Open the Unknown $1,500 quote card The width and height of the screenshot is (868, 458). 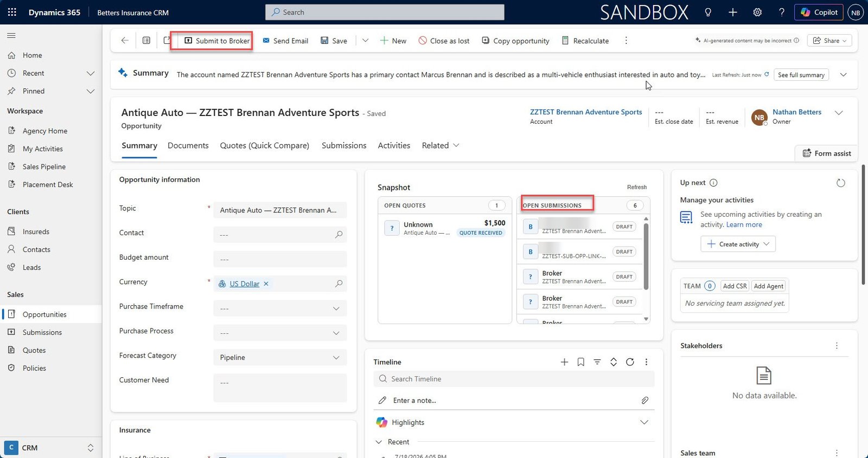click(x=445, y=228)
